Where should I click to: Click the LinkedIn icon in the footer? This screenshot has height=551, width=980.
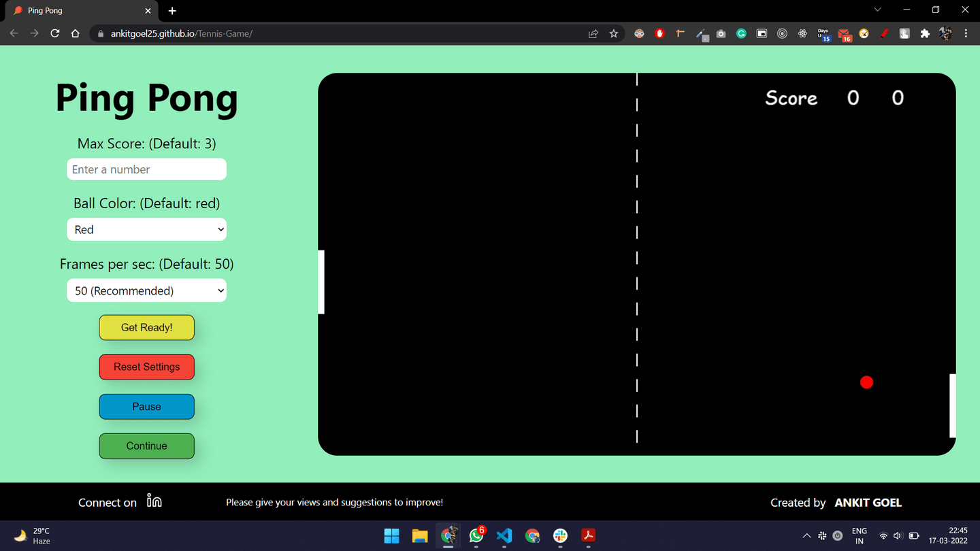[154, 501]
